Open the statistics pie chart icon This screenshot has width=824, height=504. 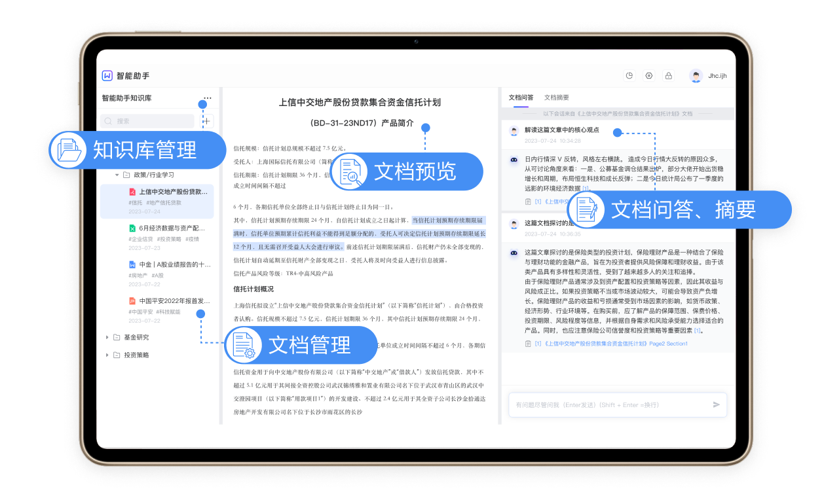pos(629,75)
